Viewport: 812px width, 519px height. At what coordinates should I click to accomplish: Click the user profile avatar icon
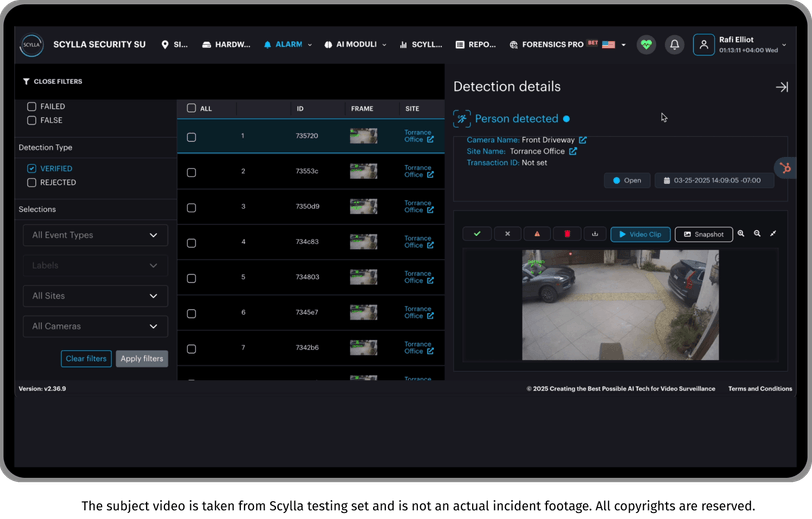pyautogui.click(x=704, y=45)
